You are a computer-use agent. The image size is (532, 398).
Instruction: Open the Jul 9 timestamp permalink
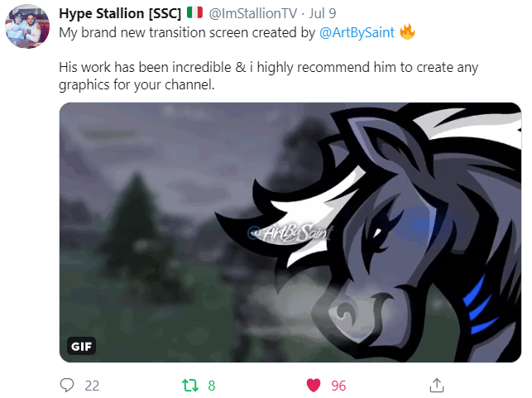(x=323, y=13)
